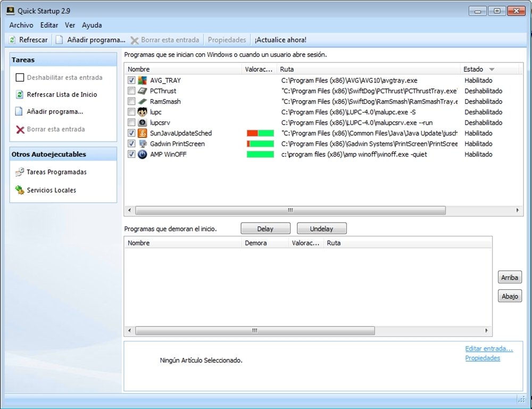
Task: Sort by the Estado column arrow
Action: click(492, 69)
